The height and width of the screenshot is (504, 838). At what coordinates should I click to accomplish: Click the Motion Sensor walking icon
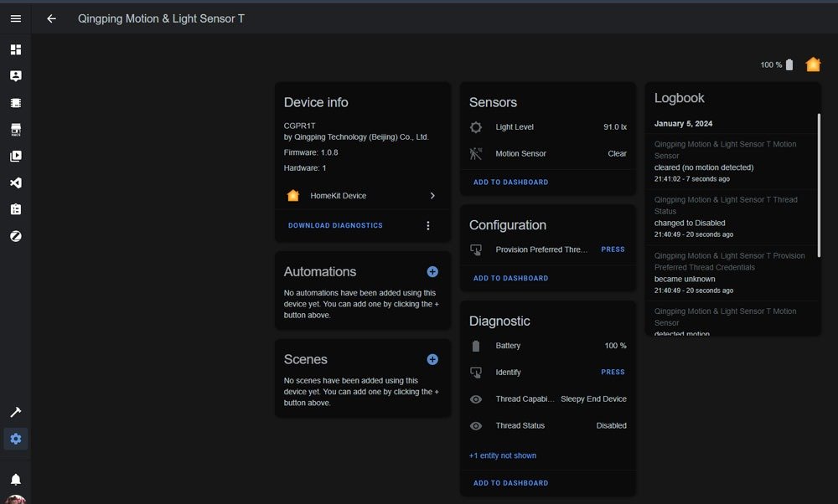coord(476,154)
